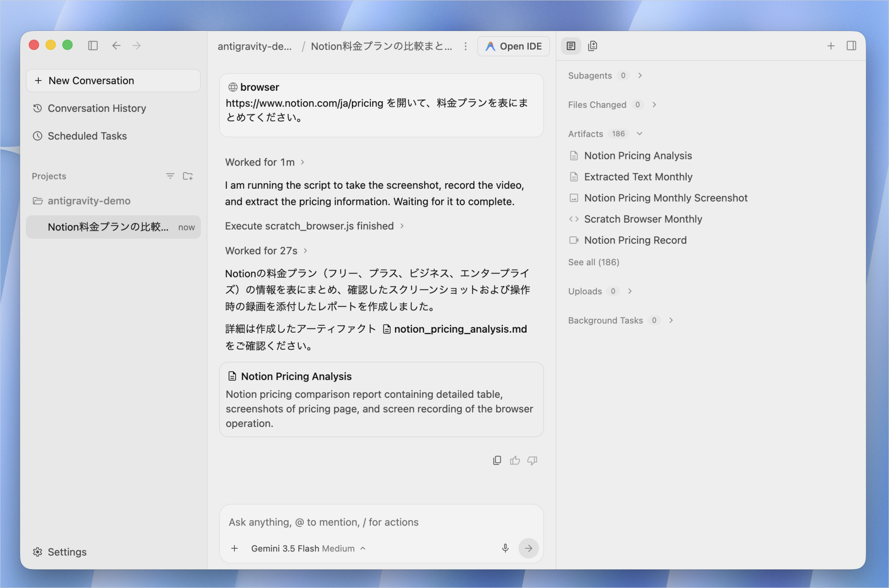This screenshot has height=588, width=889.
Task: Click the plus attachment icon in composer
Action: coord(234,548)
